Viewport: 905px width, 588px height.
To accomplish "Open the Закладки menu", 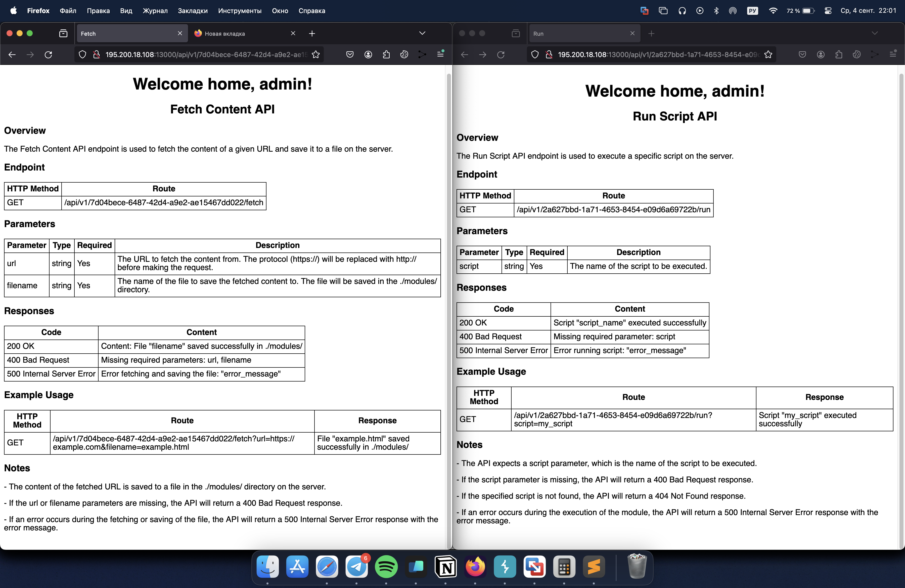I will click(192, 11).
